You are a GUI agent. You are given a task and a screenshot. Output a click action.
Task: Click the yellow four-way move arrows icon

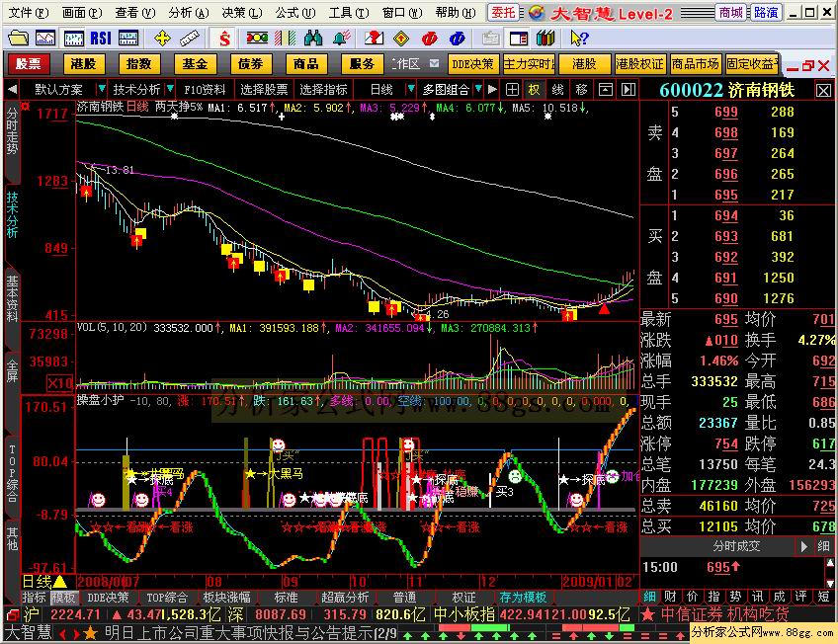(162, 38)
